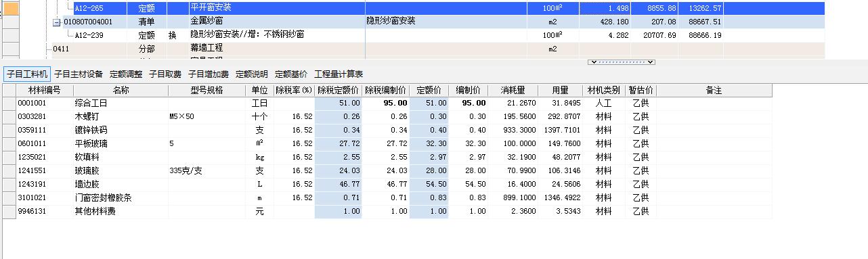Click the 型号规格 column header
Image resolution: width=868 pixels, height=259 pixels.
pos(207,90)
